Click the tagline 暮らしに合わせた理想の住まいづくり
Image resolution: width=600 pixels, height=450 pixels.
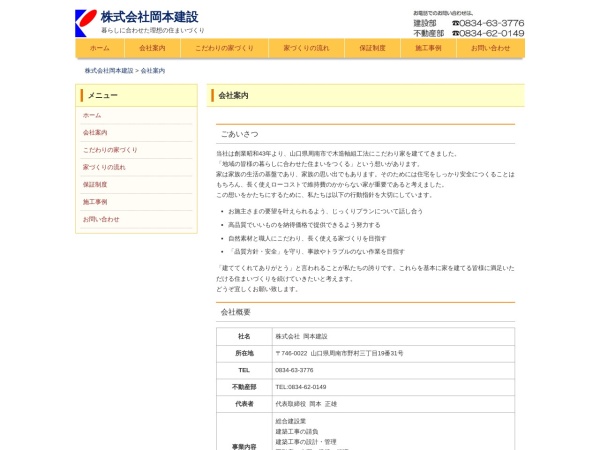153,30
